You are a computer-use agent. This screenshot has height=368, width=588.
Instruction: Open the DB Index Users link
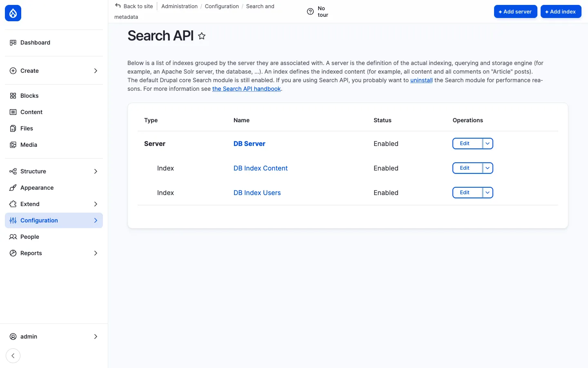coord(257,193)
